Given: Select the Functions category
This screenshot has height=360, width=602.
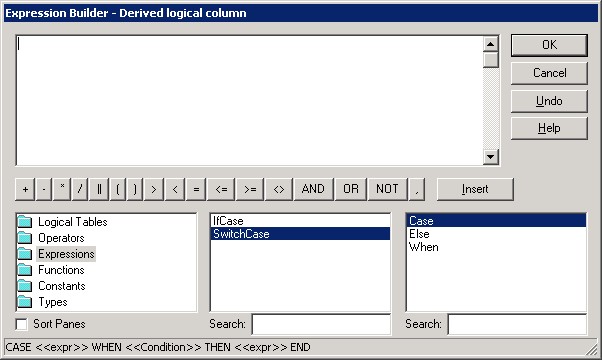Looking at the screenshot, I should click(x=61, y=270).
